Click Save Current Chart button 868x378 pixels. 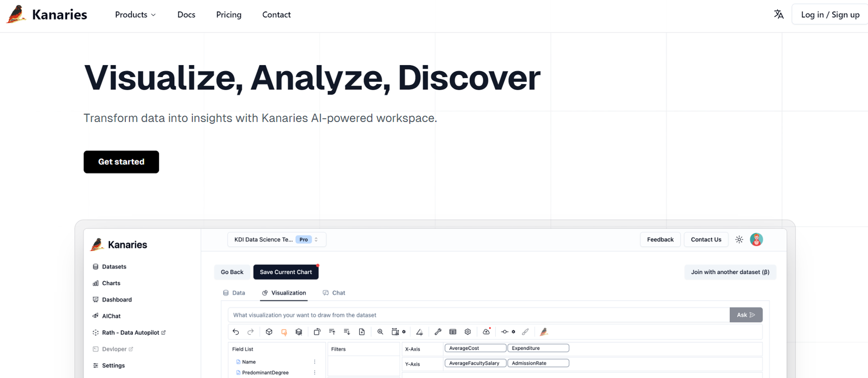(285, 272)
